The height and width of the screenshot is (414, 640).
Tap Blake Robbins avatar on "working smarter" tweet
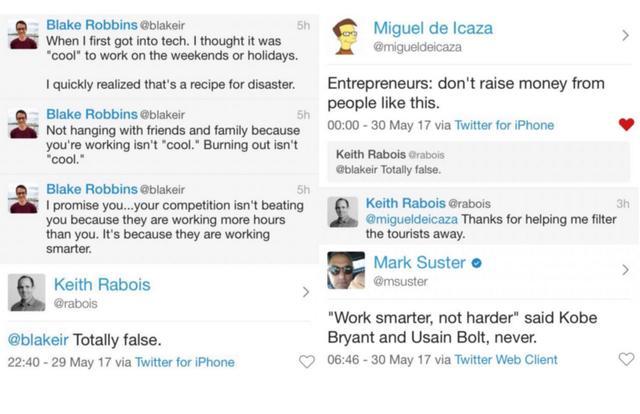tap(21, 198)
